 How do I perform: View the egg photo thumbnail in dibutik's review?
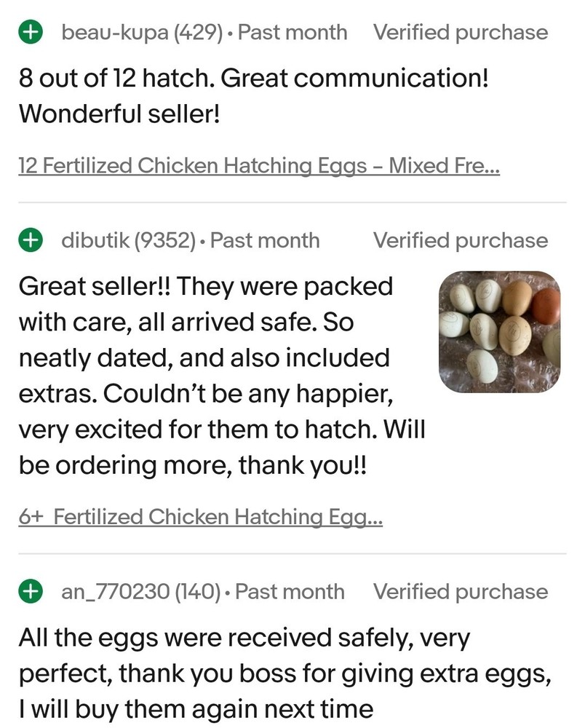(x=499, y=331)
